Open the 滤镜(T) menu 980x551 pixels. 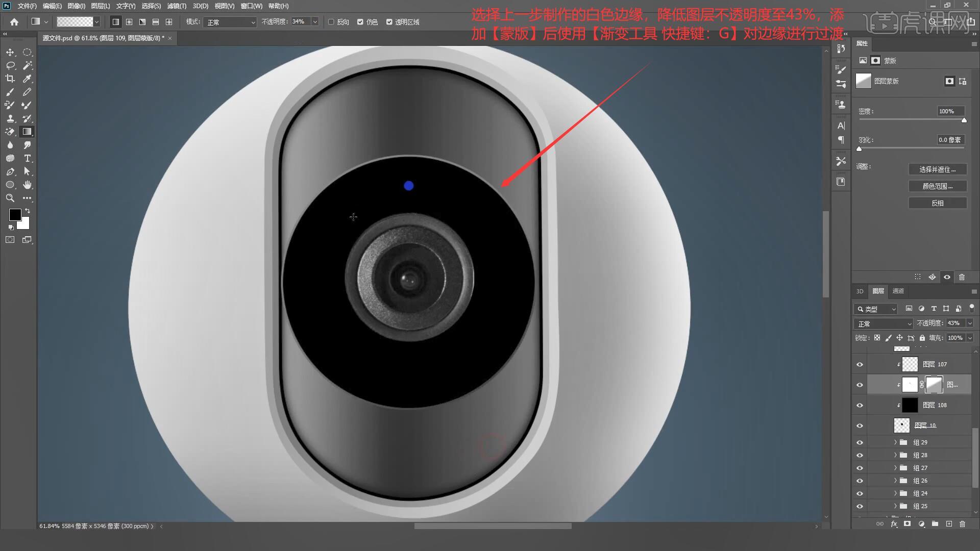177,6
